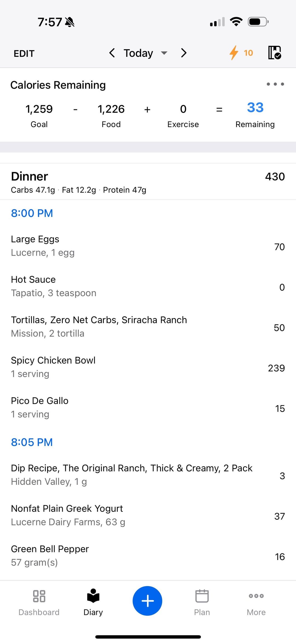Tap the blue 33 Remaining calories value
296x644 pixels.
255,107
